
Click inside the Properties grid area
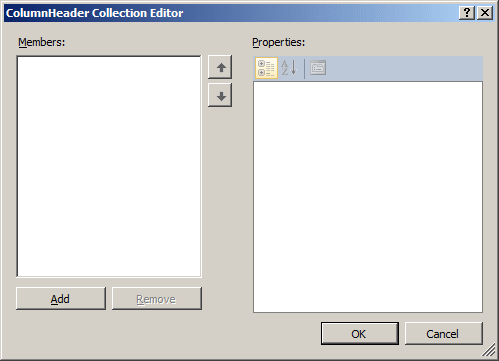pyautogui.click(x=368, y=197)
